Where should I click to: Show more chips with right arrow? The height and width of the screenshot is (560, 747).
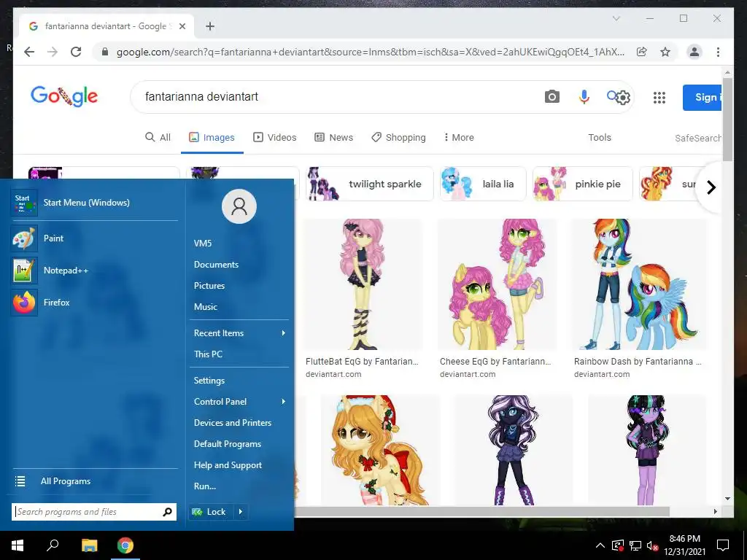point(711,187)
